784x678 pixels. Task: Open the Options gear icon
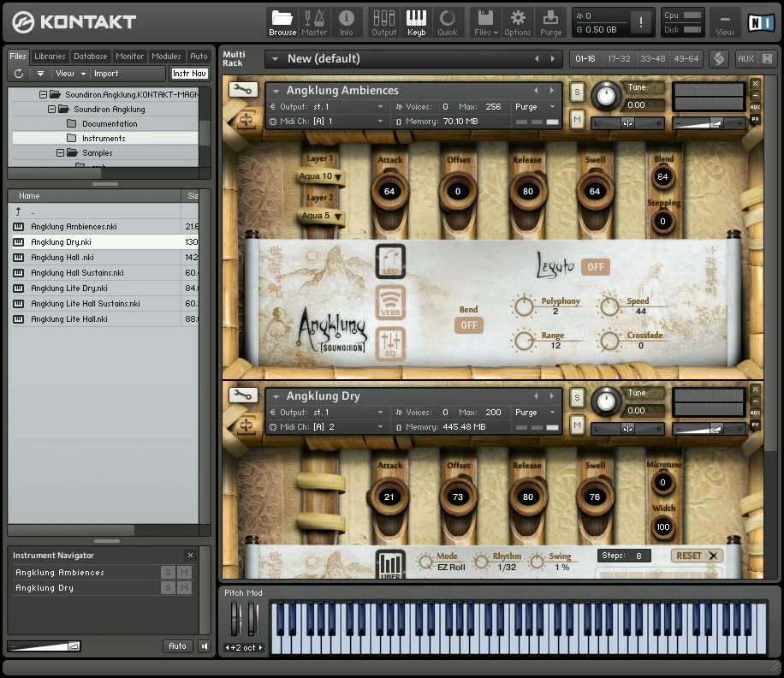(x=518, y=23)
